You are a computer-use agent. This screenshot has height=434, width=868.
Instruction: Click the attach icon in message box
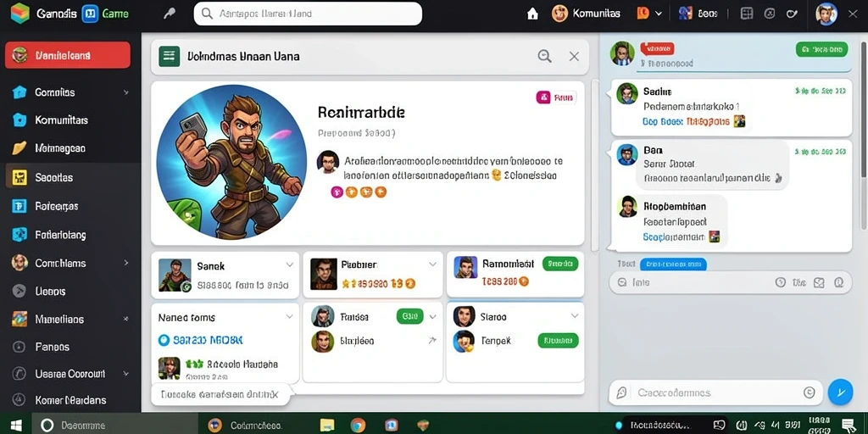pos(621,392)
